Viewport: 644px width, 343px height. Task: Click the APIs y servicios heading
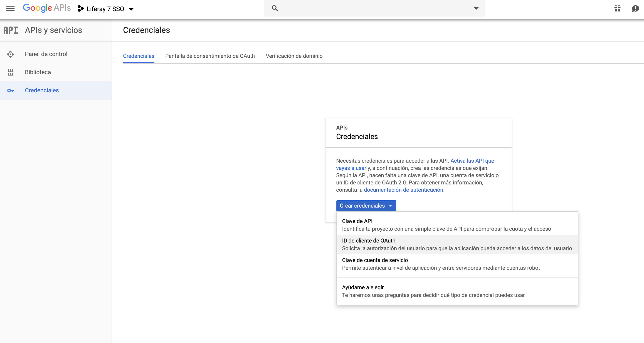pyautogui.click(x=54, y=30)
